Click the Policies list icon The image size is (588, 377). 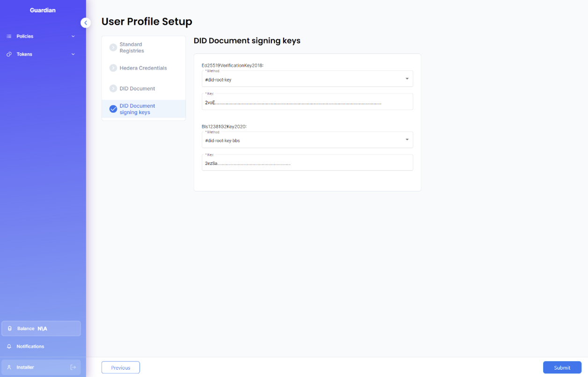9,36
